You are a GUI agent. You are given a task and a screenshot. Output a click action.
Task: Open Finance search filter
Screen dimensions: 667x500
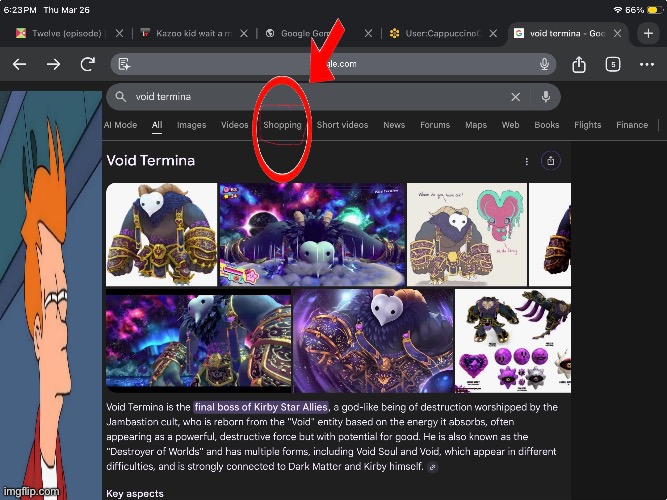(x=632, y=125)
